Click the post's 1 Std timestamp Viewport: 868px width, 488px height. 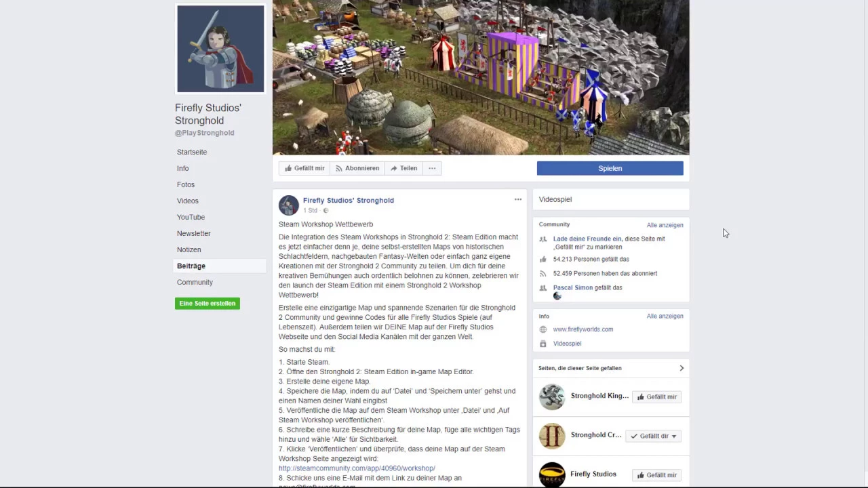(311, 210)
